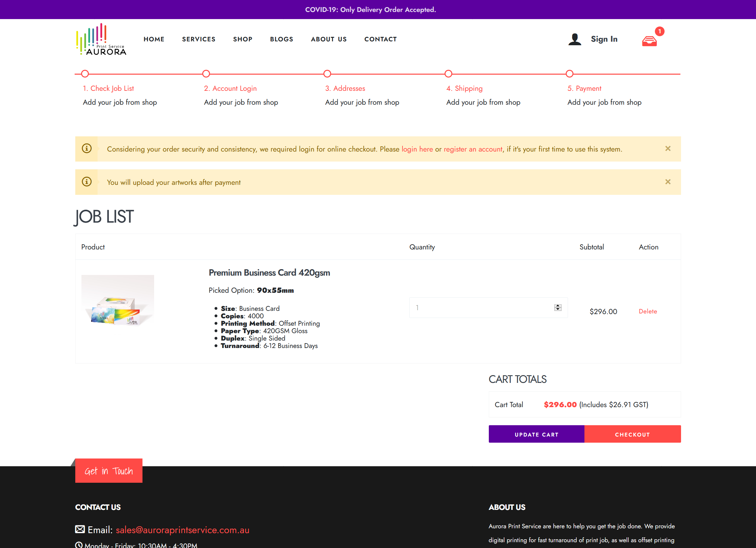The height and width of the screenshot is (548, 756).
Task: Click the step circle for 3. Addresses
Action: (x=327, y=74)
